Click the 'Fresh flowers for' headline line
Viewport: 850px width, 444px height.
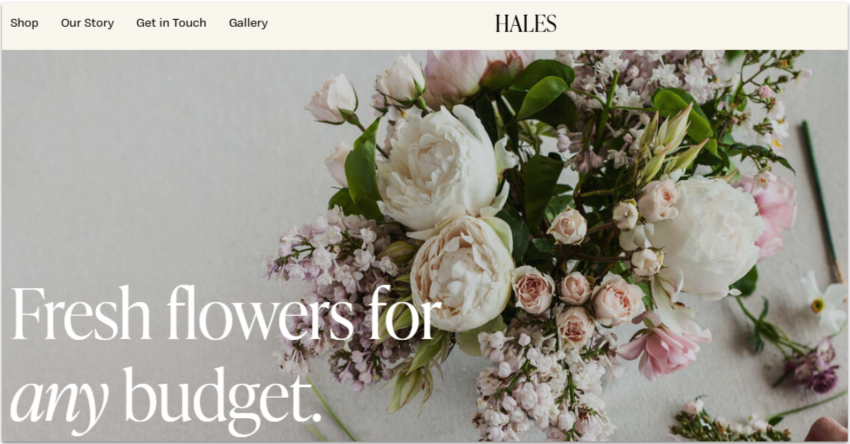(226, 313)
